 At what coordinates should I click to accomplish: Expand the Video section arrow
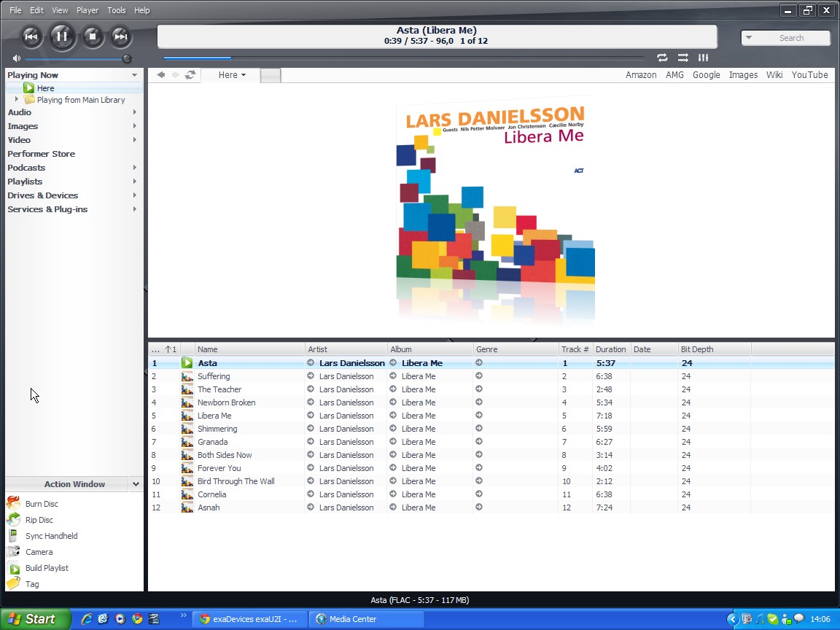tap(134, 140)
